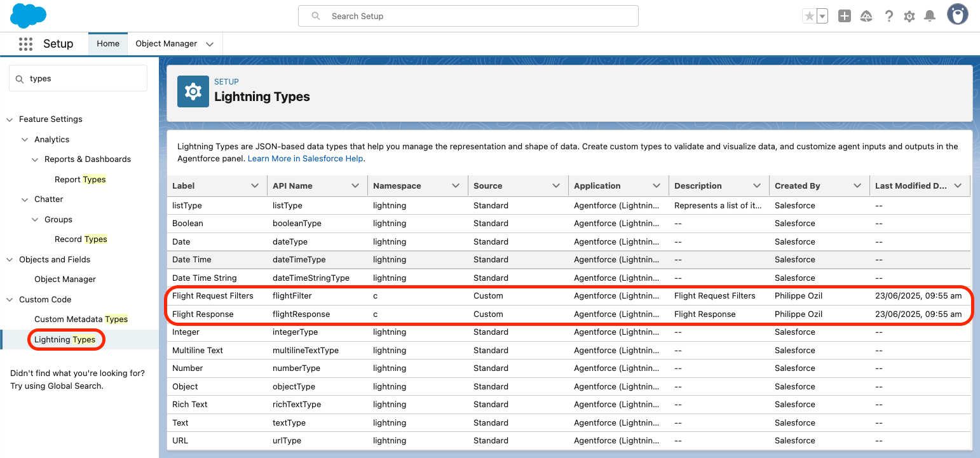Collapse the Analytics tree node
The image size is (980, 458).
[25, 140]
